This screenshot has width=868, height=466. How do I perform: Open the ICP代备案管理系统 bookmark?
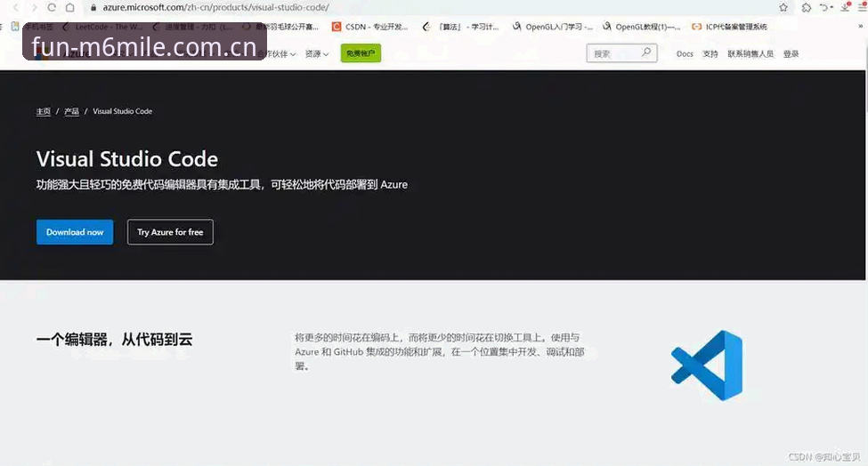(x=730, y=27)
